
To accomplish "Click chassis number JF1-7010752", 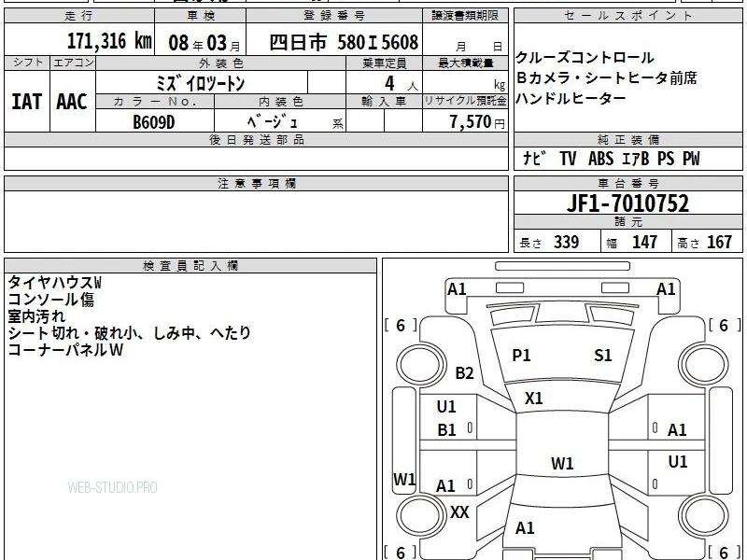I will pos(627,203).
